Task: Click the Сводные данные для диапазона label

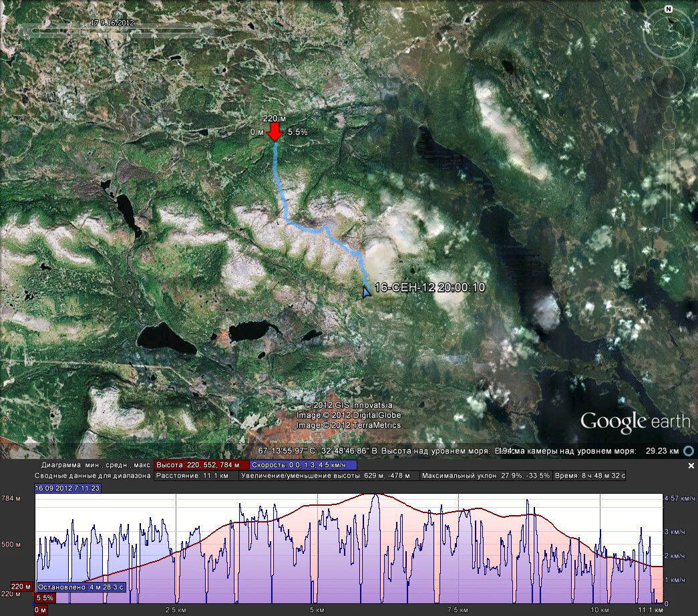Action: point(94,476)
